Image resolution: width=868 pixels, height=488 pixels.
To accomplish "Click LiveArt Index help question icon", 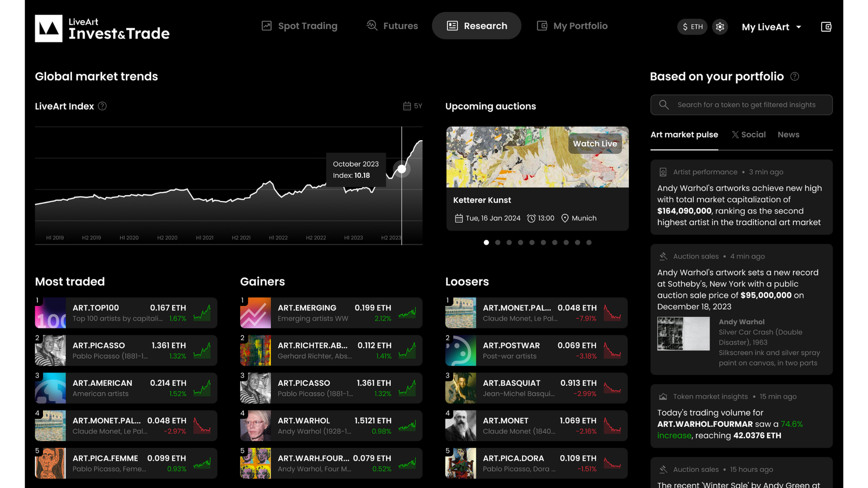I will [x=102, y=106].
